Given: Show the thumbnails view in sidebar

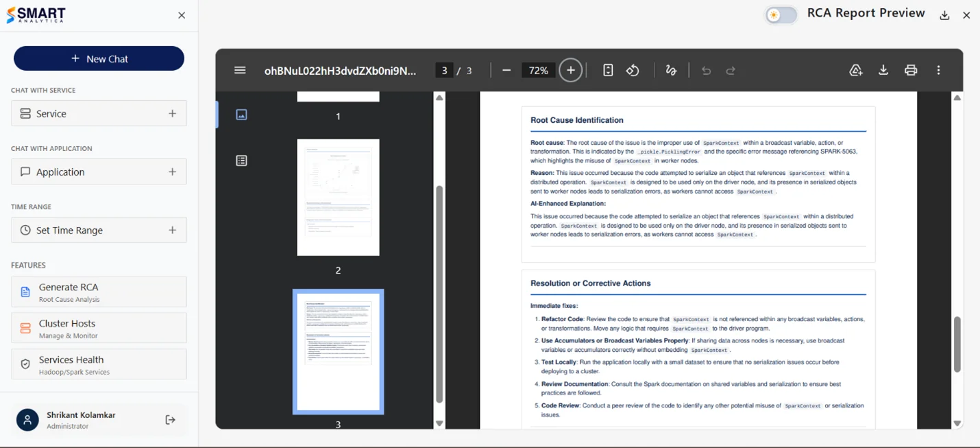Looking at the screenshot, I should pos(241,115).
